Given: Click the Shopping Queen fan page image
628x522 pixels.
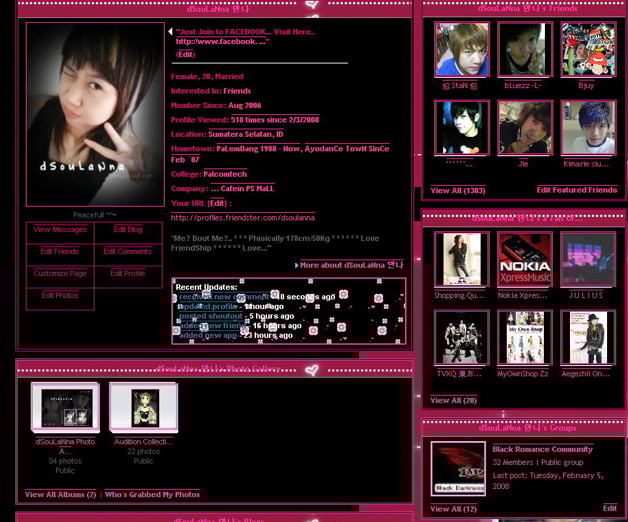Looking at the screenshot, I should coord(461,260).
